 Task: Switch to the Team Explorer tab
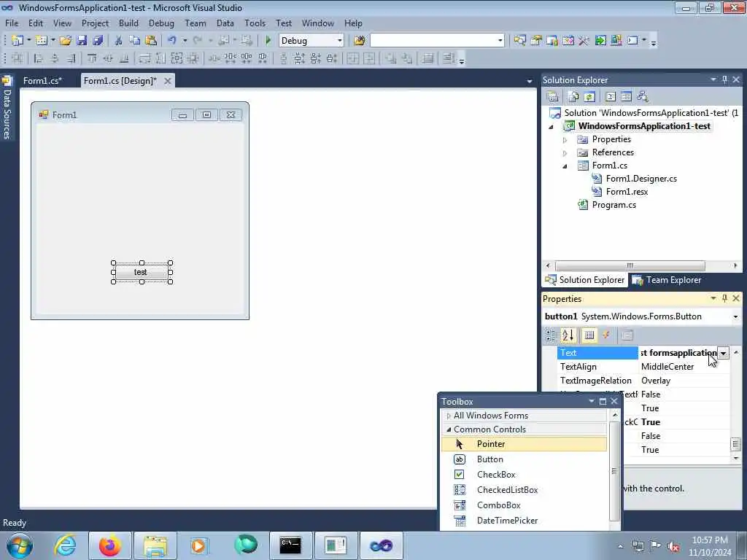point(667,280)
